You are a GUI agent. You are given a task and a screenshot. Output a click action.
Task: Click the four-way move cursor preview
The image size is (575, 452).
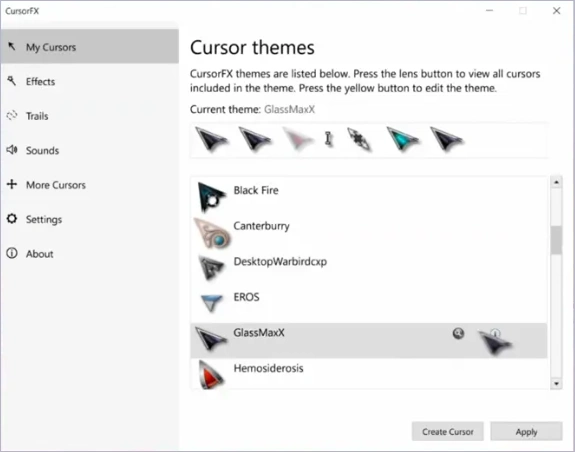pos(359,139)
